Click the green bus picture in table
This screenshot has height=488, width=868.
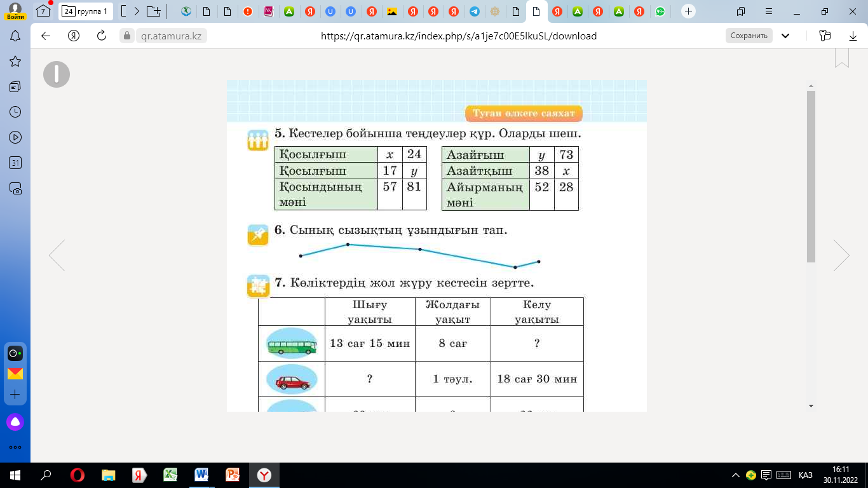292,344
